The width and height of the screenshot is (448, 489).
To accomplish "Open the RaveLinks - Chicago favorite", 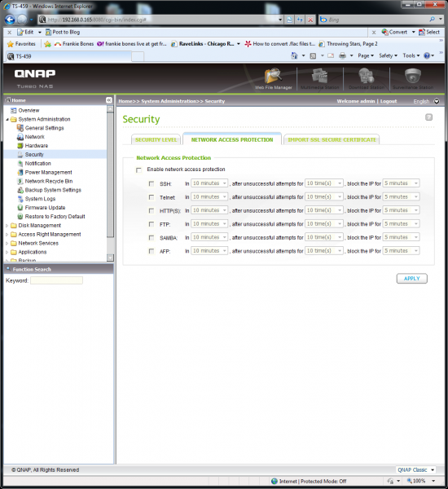I will [x=202, y=44].
